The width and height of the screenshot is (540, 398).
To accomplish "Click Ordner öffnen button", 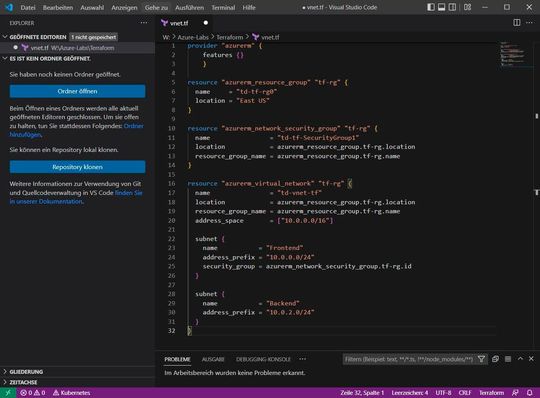I will 77,91.
